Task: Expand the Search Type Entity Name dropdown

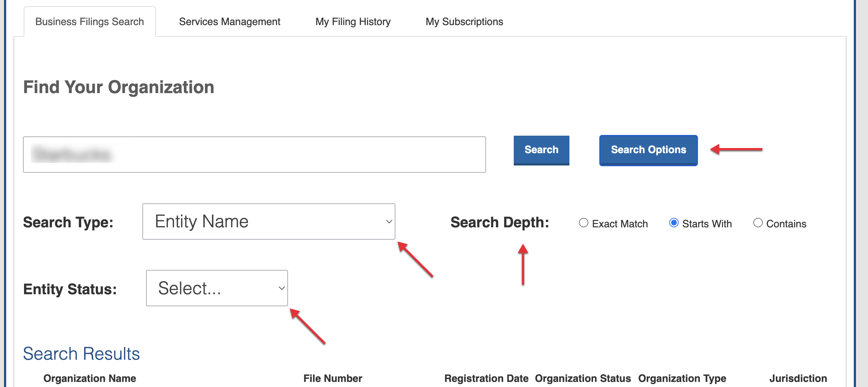Action: tap(268, 222)
